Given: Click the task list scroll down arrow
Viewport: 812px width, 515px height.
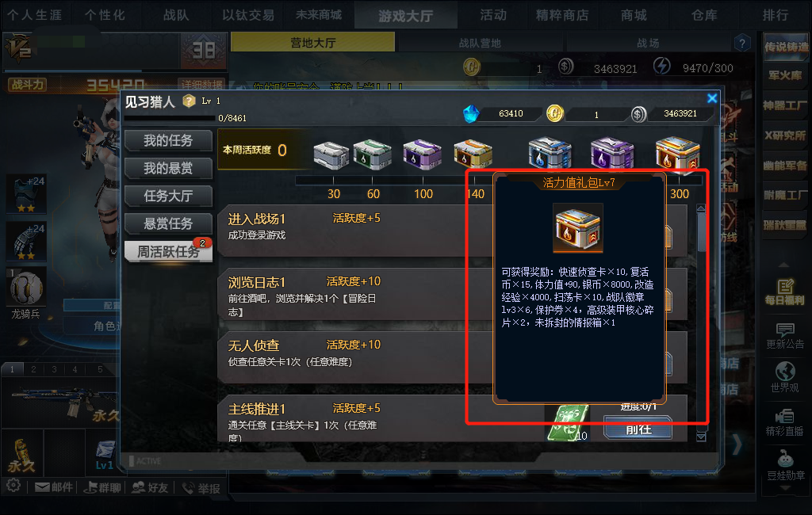Looking at the screenshot, I should click(701, 437).
